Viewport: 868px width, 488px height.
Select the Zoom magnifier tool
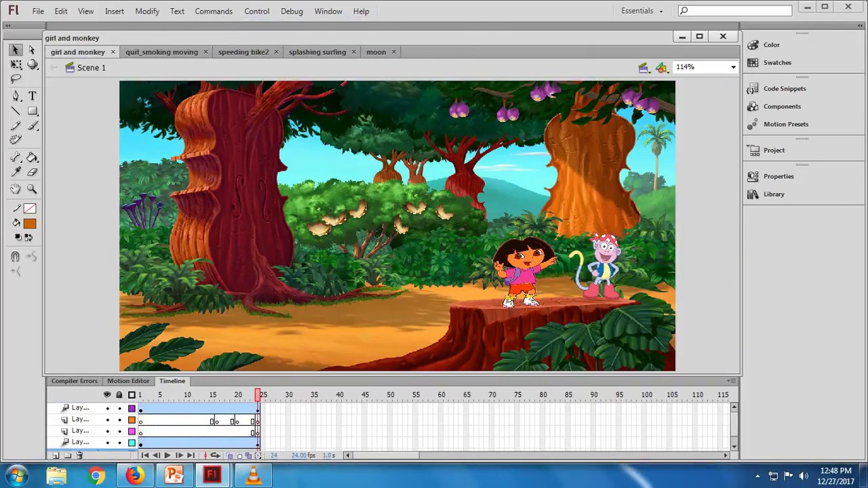[x=32, y=189]
